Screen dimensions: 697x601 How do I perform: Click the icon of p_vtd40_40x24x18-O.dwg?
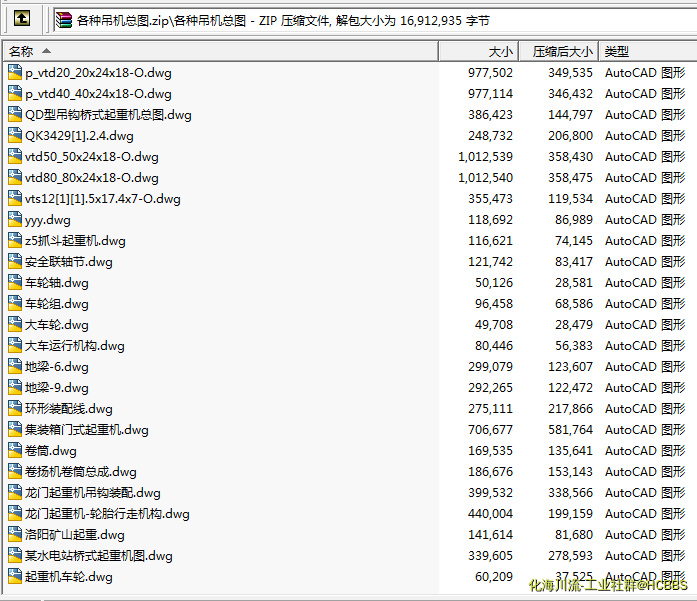[15, 93]
